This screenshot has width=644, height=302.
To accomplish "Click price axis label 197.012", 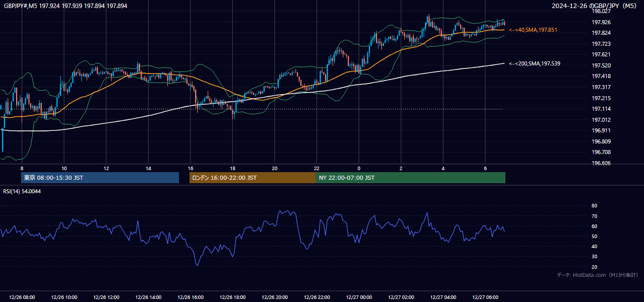I will click(x=601, y=120).
